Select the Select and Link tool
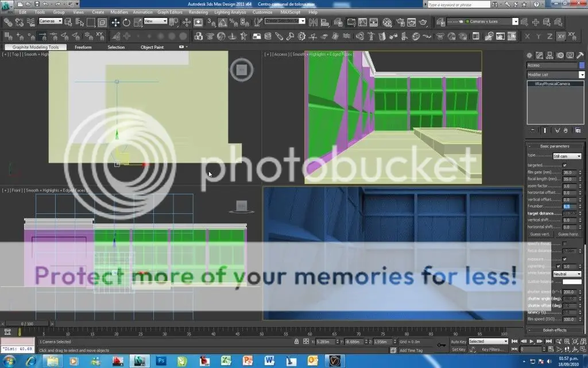 [x=8, y=22]
